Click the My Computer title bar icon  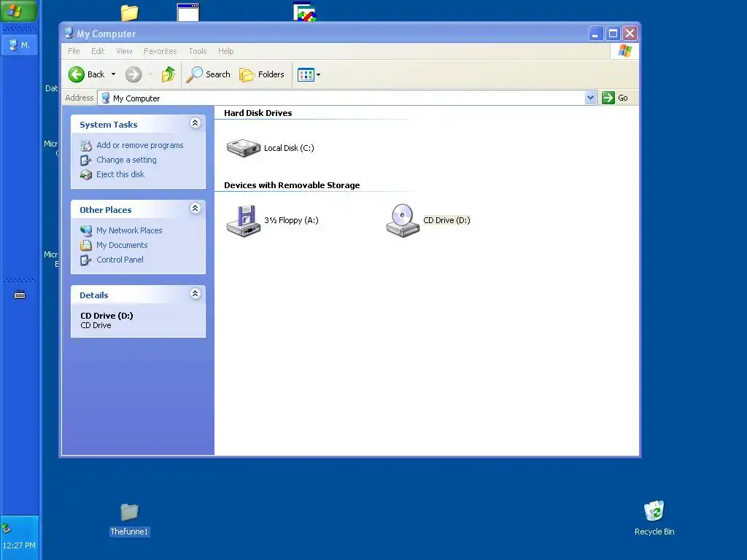[x=69, y=34]
